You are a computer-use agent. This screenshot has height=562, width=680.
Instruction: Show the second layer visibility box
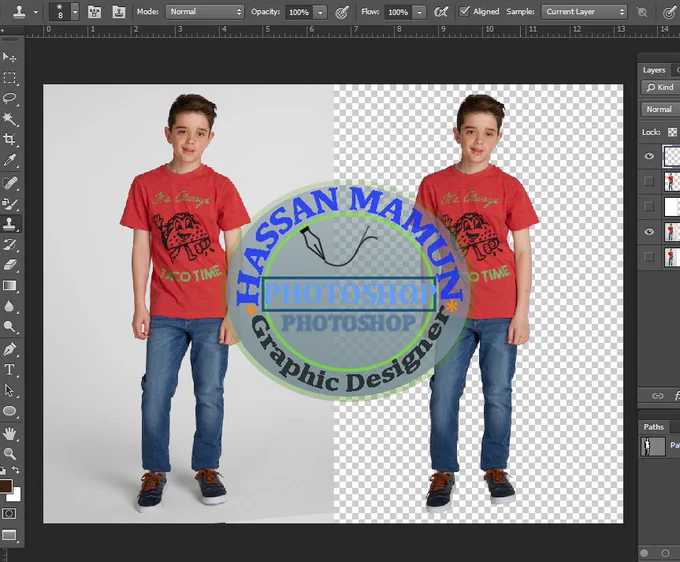(649, 181)
